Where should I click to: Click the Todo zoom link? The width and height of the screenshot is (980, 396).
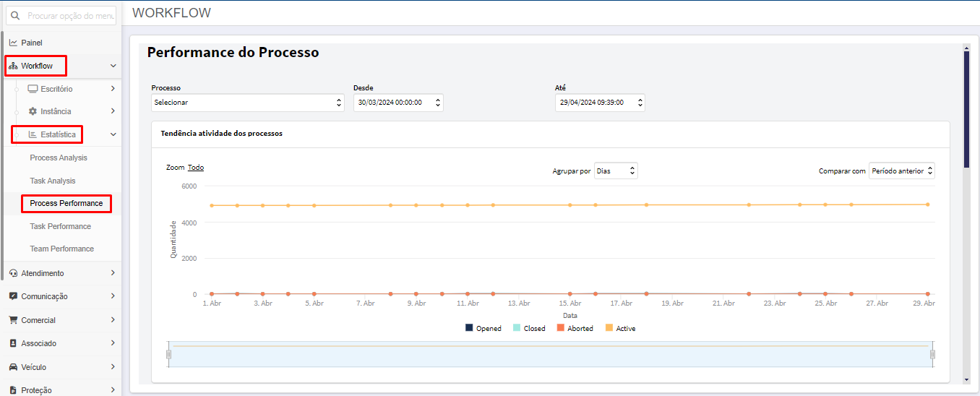pyautogui.click(x=196, y=167)
